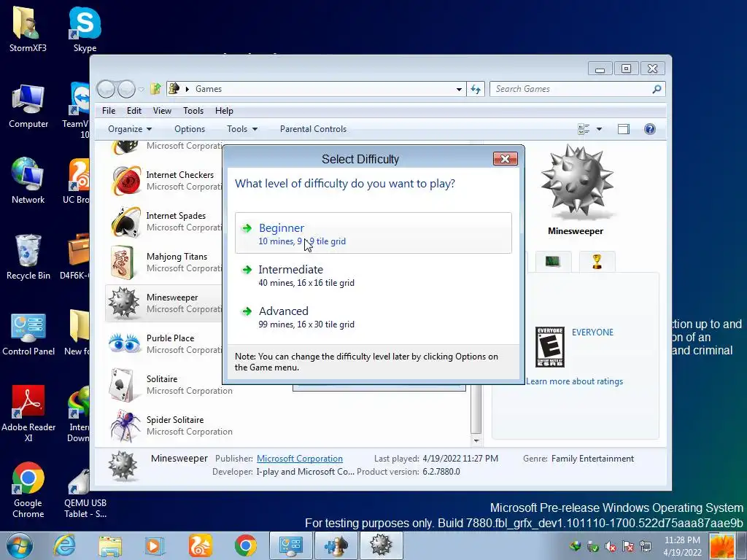Switch to Minesweeper taskbar button

(x=381, y=545)
